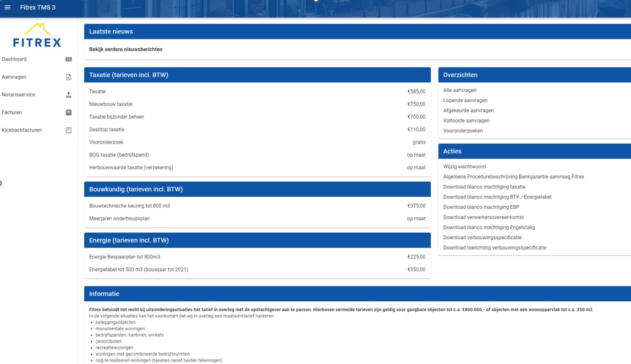Go to Aanvragen in sidebar
This screenshot has height=364, width=631.
(x=14, y=77)
